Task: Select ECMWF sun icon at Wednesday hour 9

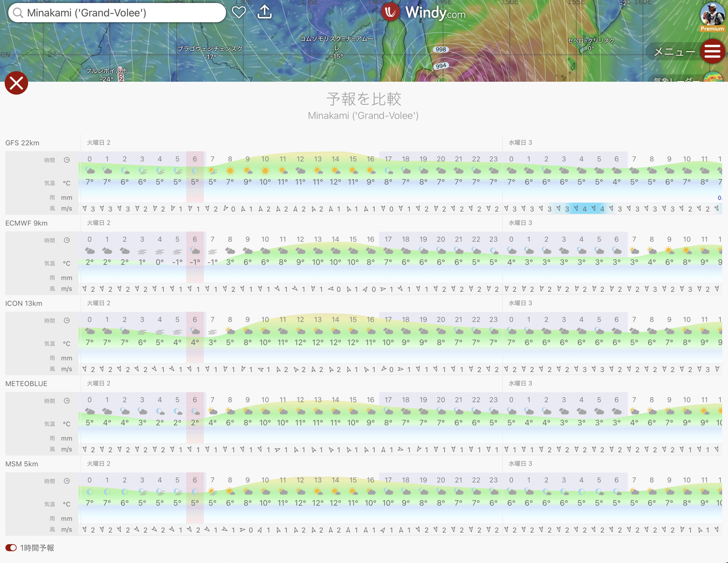Action: tap(669, 251)
